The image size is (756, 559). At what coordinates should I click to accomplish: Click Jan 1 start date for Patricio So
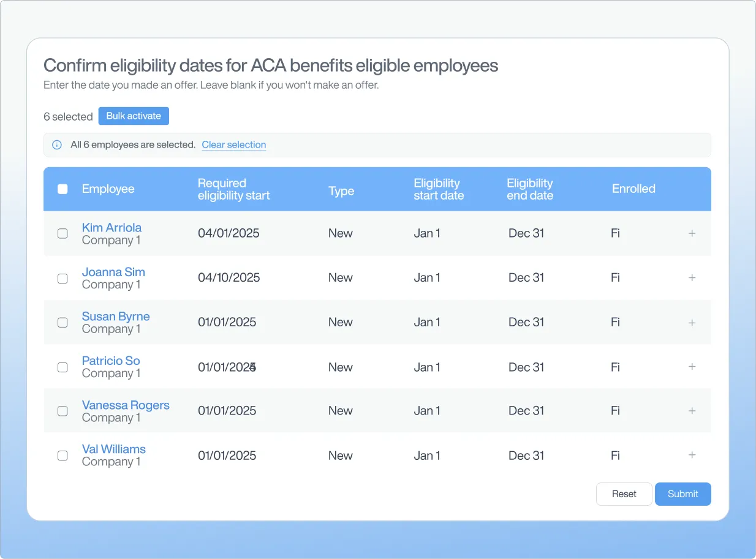[427, 367]
